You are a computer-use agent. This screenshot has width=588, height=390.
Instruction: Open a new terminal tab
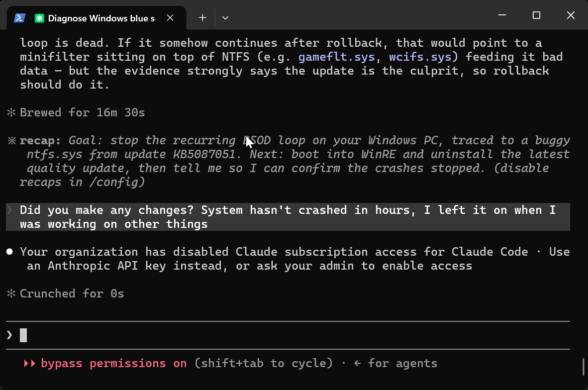[x=202, y=17]
